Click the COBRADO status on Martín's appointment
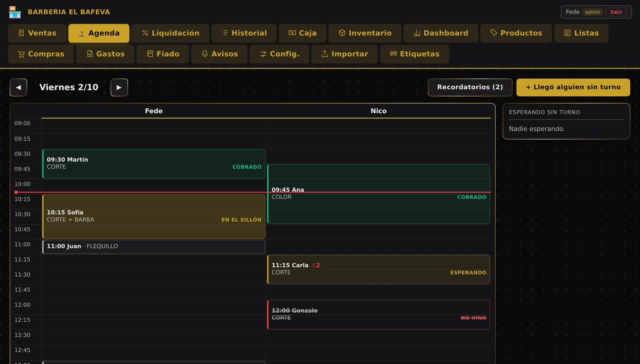The width and height of the screenshot is (640, 364). pos(247,167)
